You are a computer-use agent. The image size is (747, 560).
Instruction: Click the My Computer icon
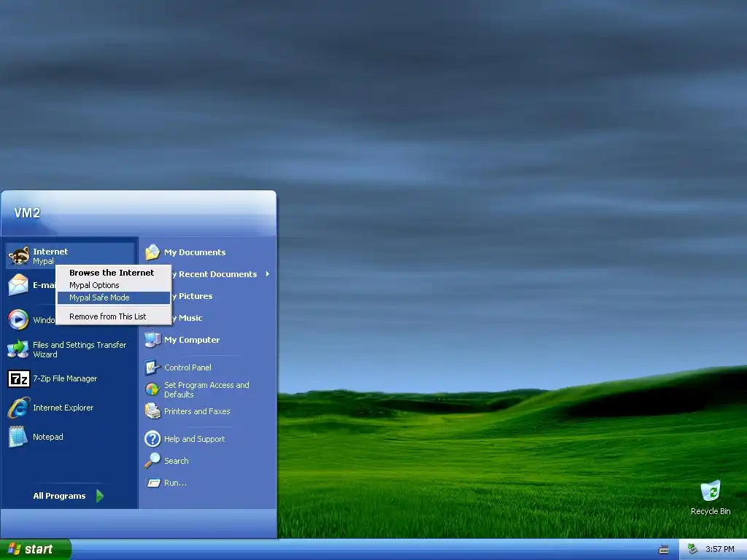coord(152,340)
